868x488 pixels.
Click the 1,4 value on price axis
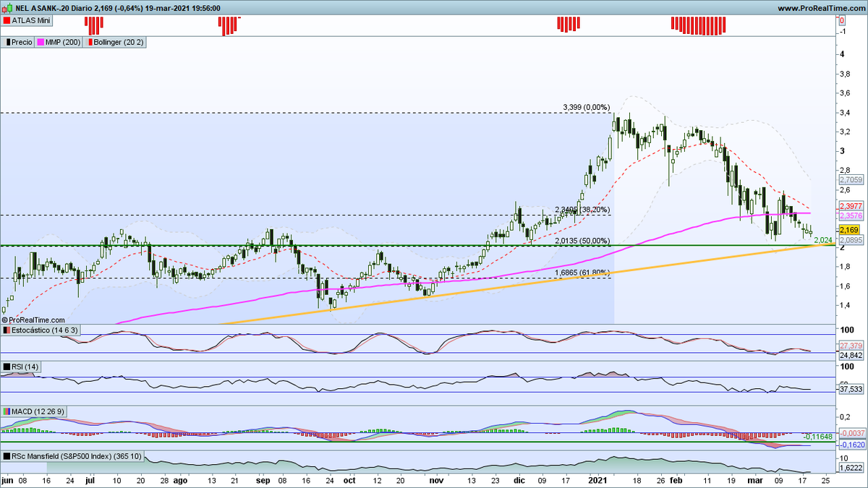(x=844, y=305)
